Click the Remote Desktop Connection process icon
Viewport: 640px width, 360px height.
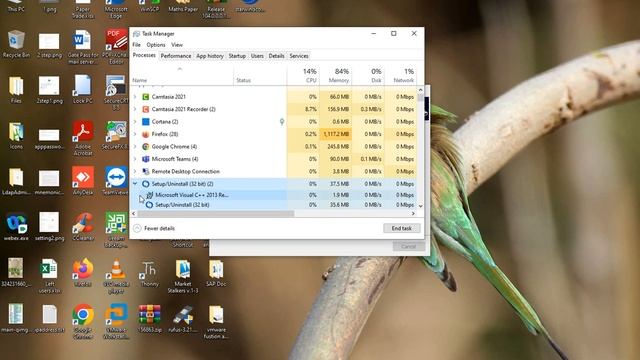[145, 171]
